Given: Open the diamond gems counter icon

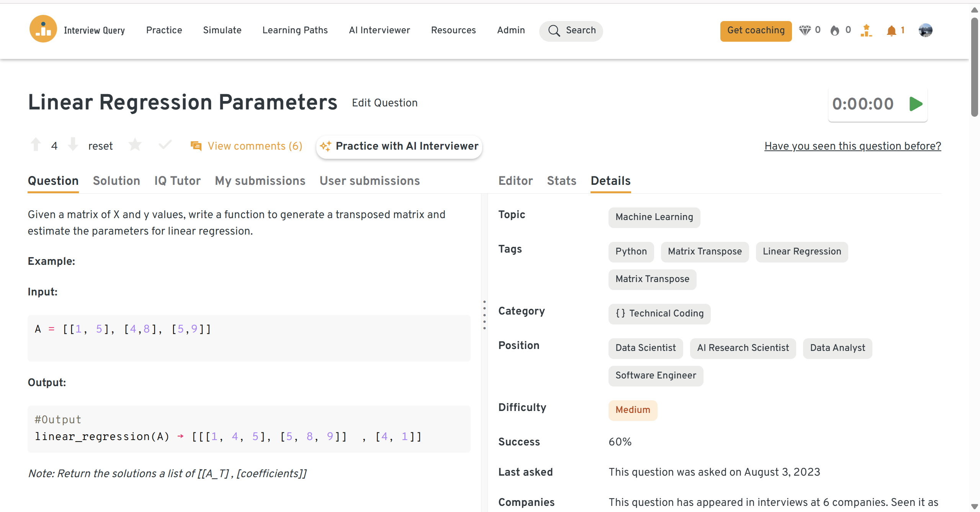Looking at the screenshot, I should (x=805, y=30).
